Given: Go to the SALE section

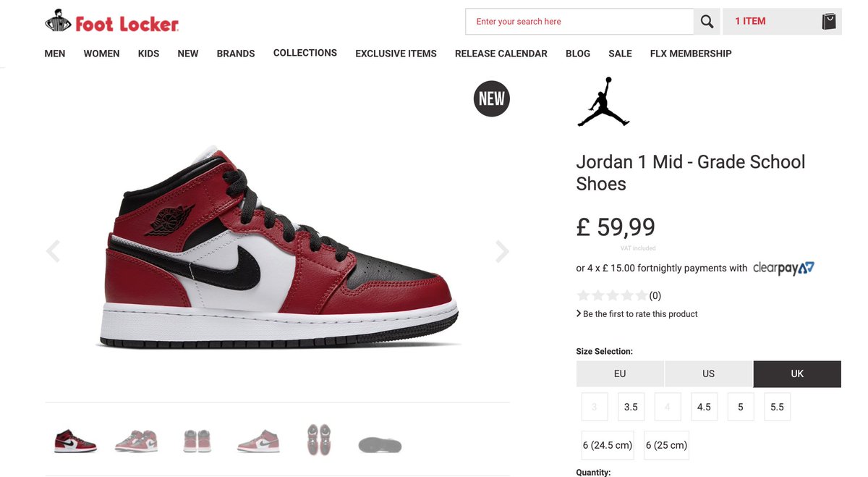Looking at the screenshot, I should click(x=620, y=54).
